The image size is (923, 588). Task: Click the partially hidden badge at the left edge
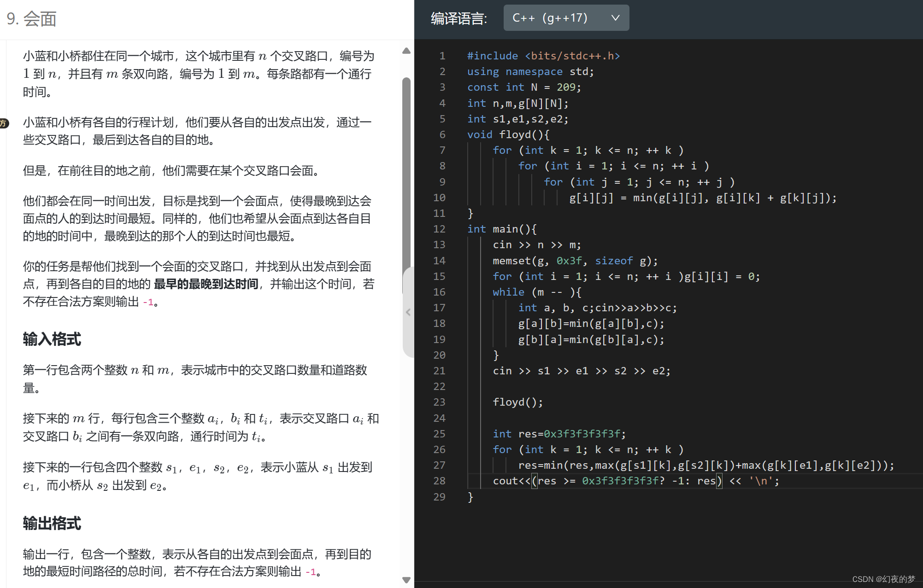4,123
